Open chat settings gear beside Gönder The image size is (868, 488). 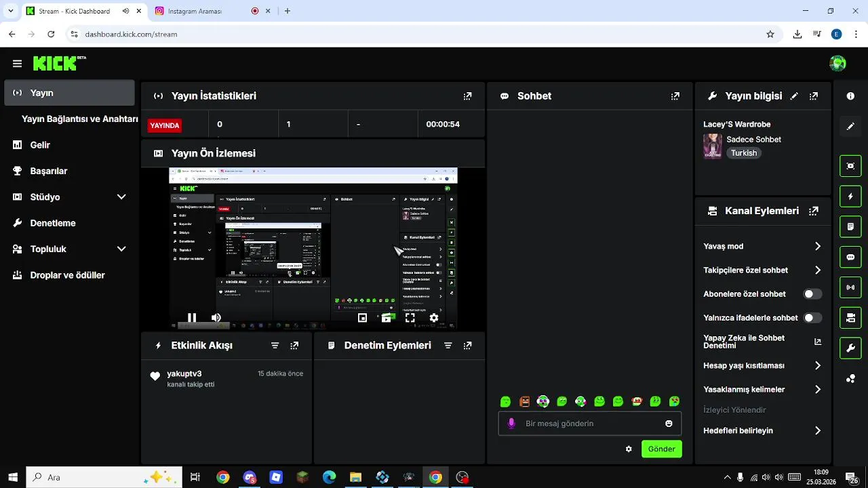(x=629, y=449)
